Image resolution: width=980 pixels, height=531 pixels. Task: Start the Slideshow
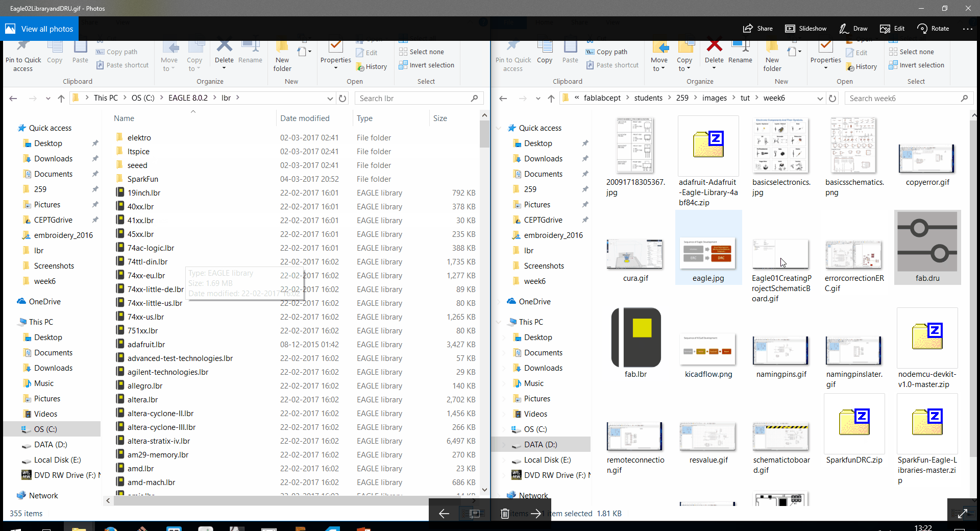click(x=805, y=29)
